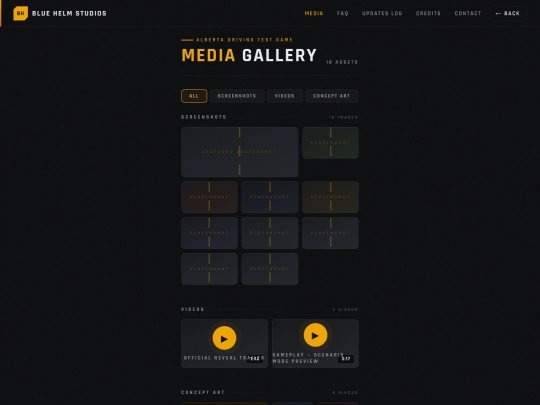Play the Official Reveal Trailer video
The image size is (540, 405).
coord(224,338)
